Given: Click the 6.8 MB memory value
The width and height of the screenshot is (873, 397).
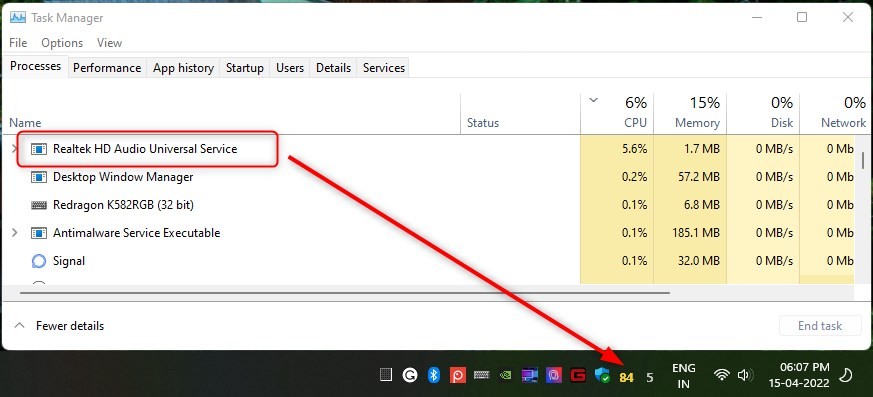Looking at the screenshot, I should [x=702, y=205].
